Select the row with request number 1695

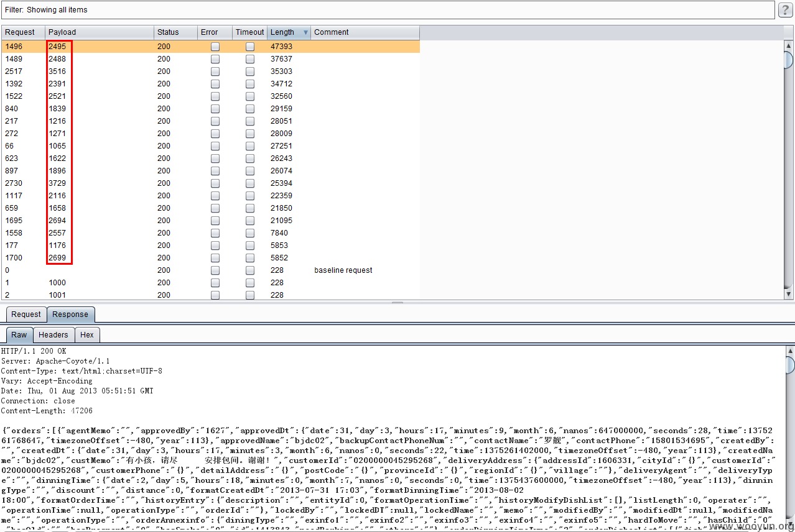pos(210,221)
